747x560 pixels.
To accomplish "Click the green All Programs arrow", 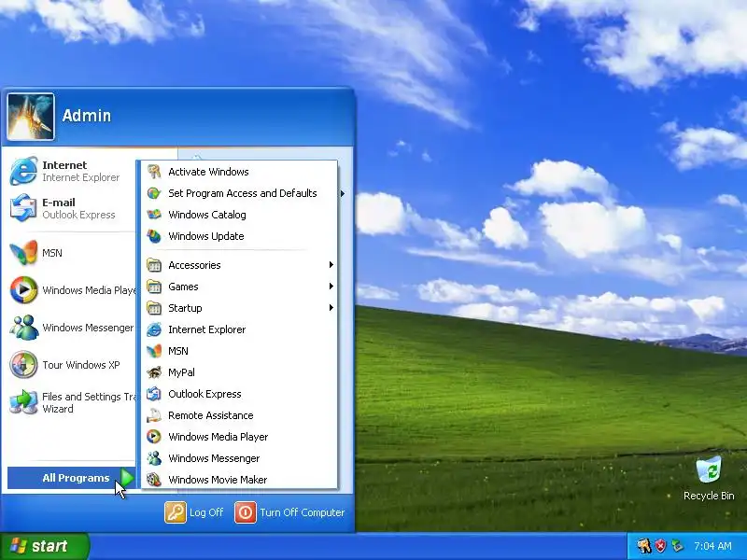I will click(x=127, y=478).
